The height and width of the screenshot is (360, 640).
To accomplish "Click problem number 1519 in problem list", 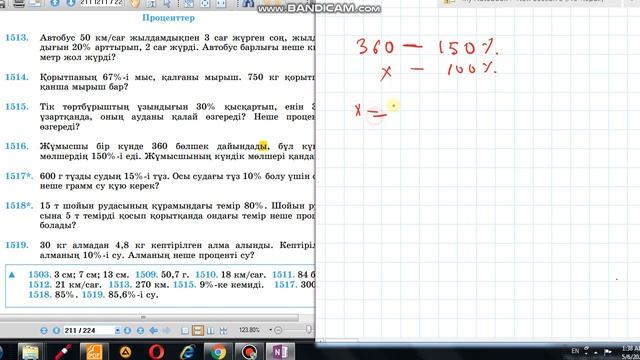I will [17, 245].
